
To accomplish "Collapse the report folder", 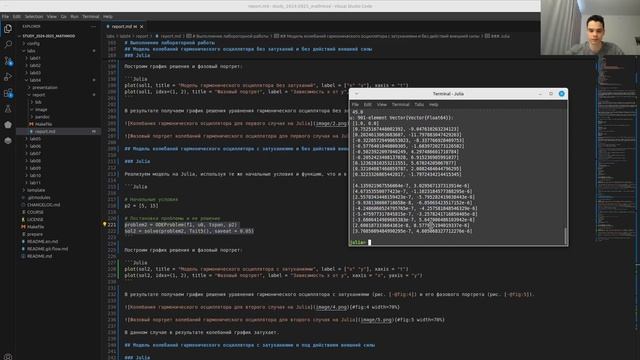I will (x=39, y=95).
